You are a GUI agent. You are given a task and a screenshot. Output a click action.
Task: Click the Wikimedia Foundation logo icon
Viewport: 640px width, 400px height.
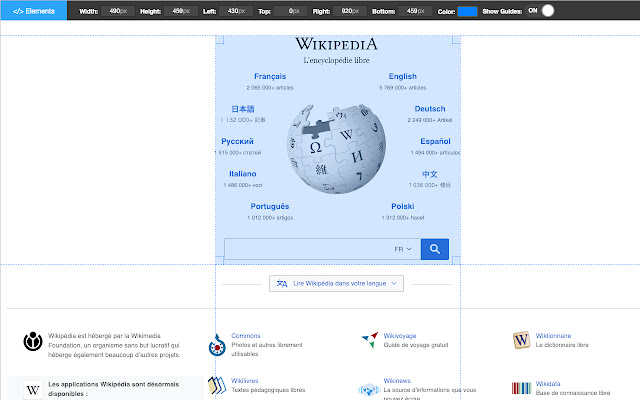tap(33, 341)
